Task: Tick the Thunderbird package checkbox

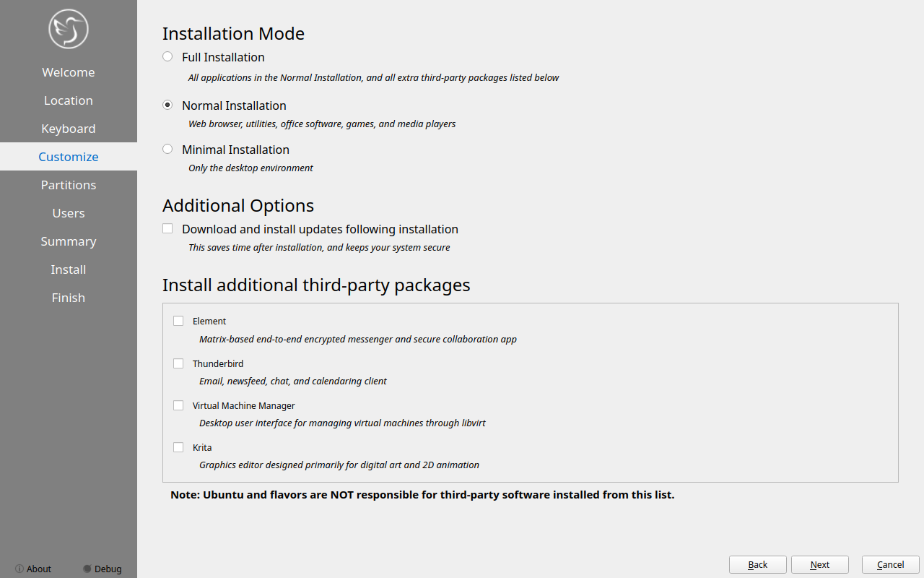Action: pyautogui.click(x=178, y=363)
